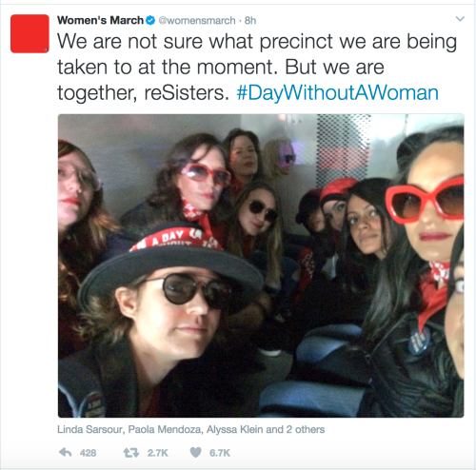This screenshot has width=476, height=470.
Task: View the 428 replies count
Action: click(88, 453)
